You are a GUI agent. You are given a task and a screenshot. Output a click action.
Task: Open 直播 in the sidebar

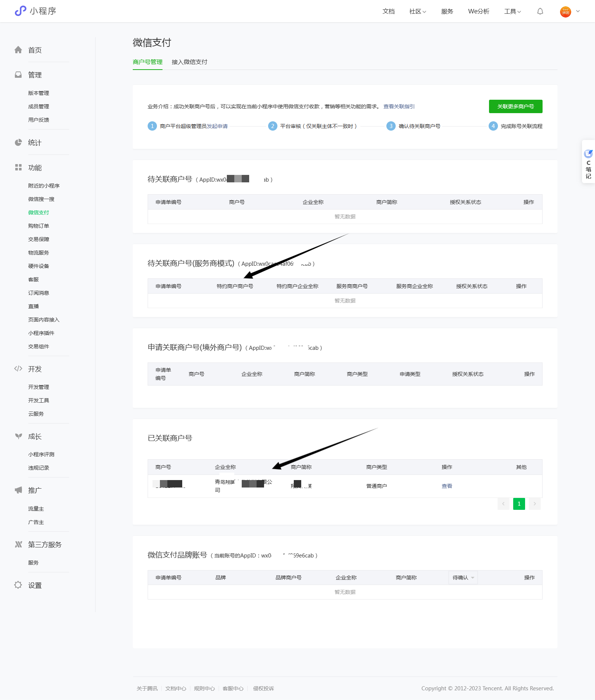click(33, 306)
